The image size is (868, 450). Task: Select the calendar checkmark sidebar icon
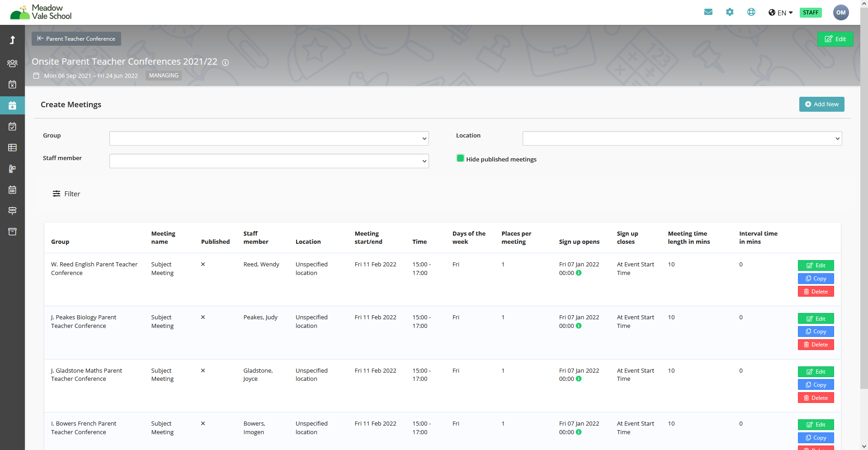pyautogui.click(x=12, y=127)
